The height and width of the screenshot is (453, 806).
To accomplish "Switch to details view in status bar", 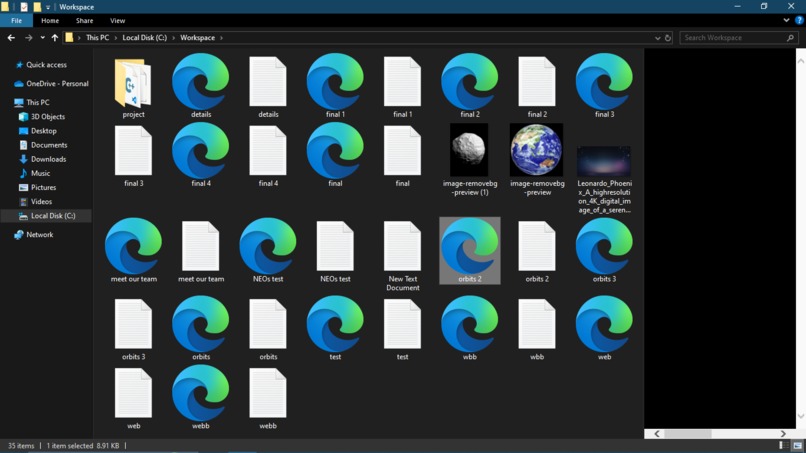I will (783, 445).
